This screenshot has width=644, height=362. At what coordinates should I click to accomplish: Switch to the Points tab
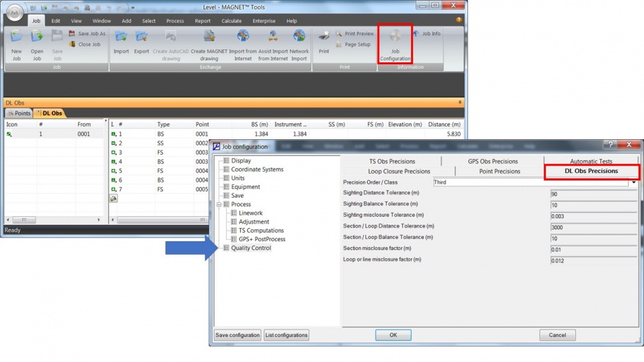[19, 113]
